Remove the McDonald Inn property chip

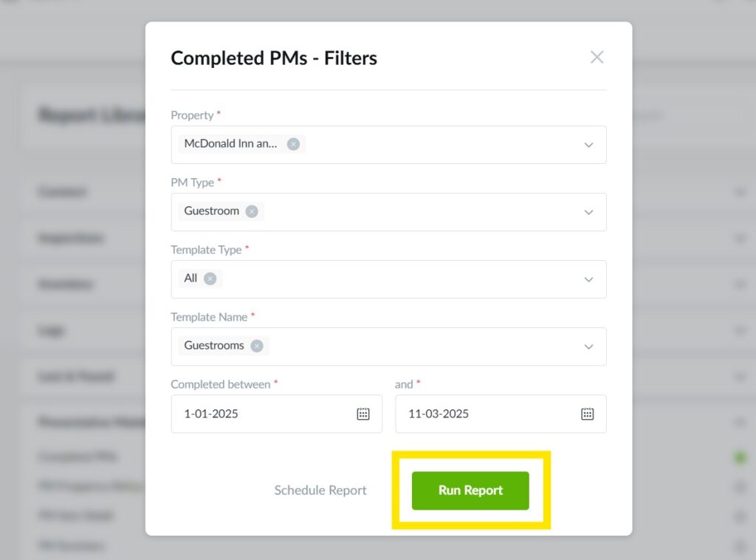(293, 144)
